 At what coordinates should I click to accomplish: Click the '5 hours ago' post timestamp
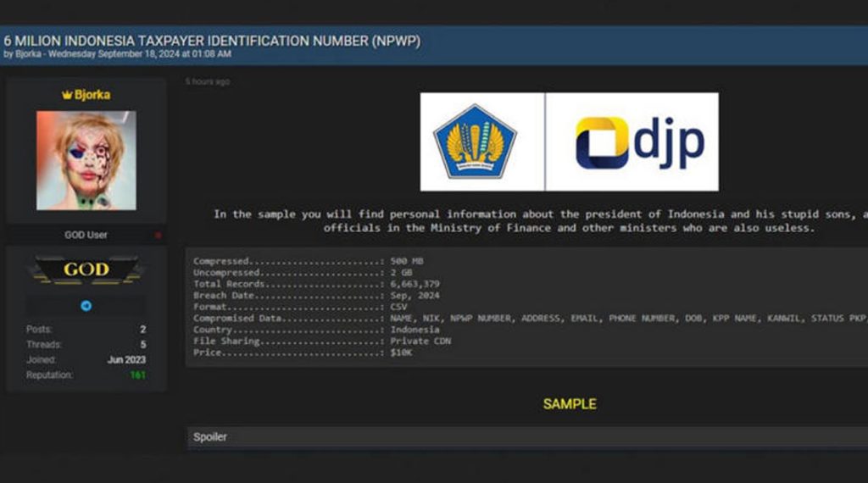pyautogui.click(x=208, y=82)
